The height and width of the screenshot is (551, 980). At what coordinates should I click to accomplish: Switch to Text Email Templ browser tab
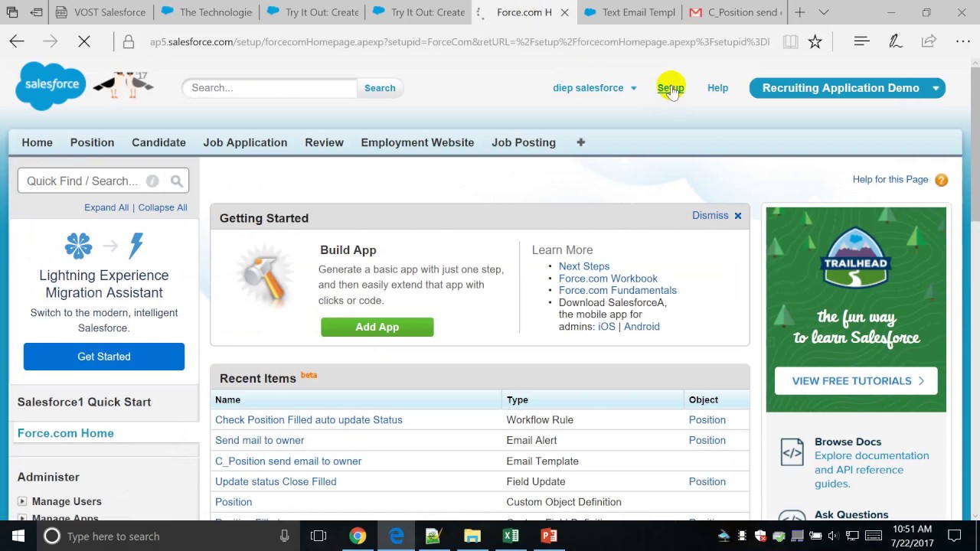click(x=629, y=12)
